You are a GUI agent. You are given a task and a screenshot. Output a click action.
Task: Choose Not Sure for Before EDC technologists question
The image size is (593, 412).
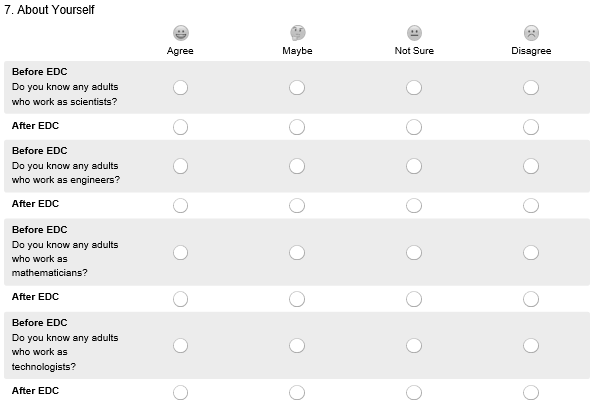[414, 345]
